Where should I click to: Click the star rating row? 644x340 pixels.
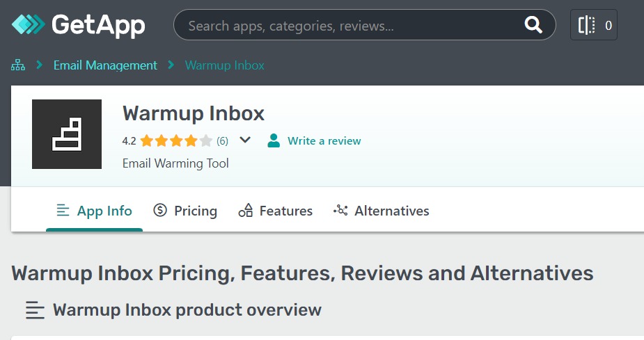(x=175, y=141)
